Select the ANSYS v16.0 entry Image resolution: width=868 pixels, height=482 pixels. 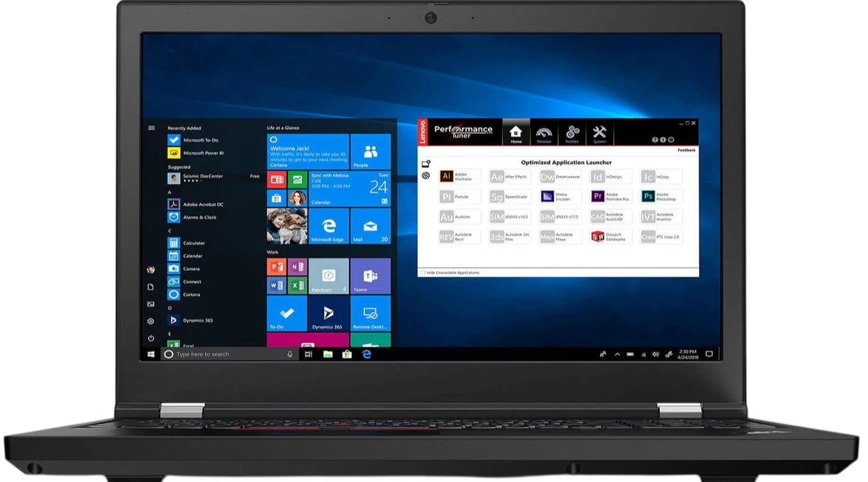pyautogui.click(x=510, y=217)
